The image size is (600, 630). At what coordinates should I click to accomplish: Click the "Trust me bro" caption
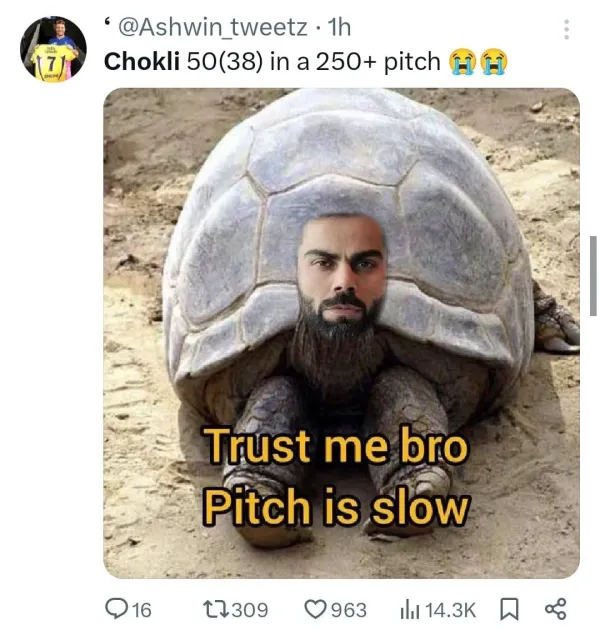click(x=336, y=446)
